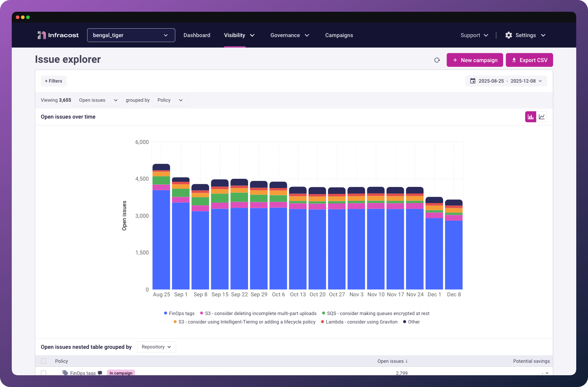Click the Infracost logo
The image size is (588, 387).
(58, 35)
